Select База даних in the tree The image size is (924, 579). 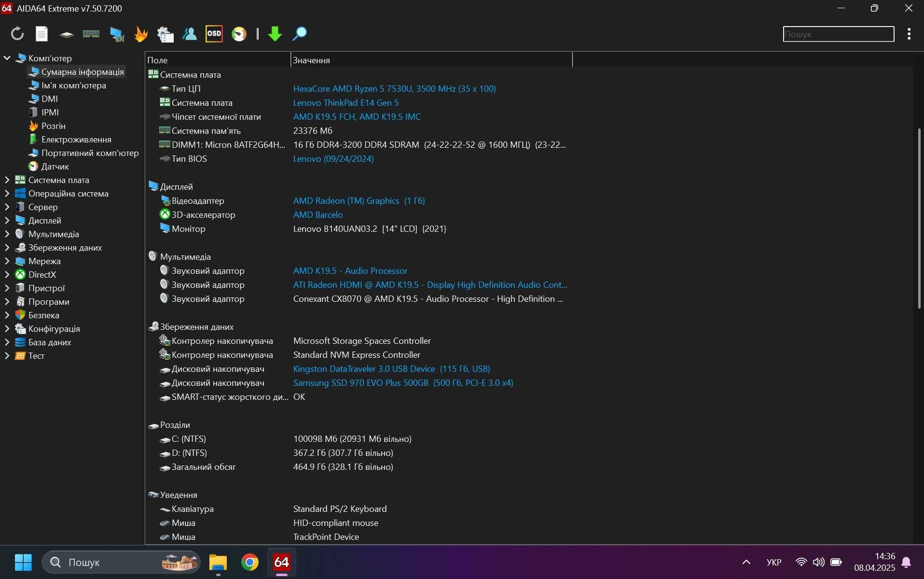[x=50, y=342]
